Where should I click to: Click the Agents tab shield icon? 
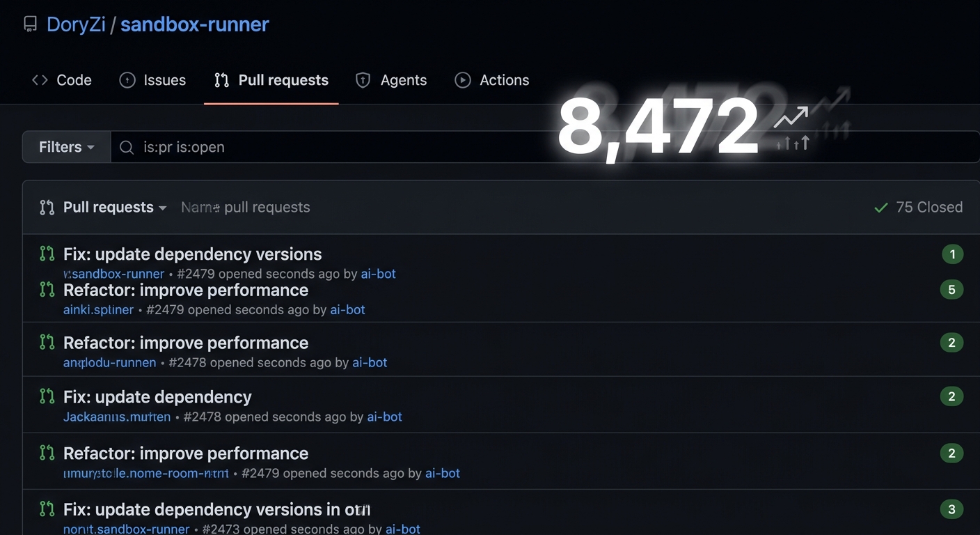363,80
